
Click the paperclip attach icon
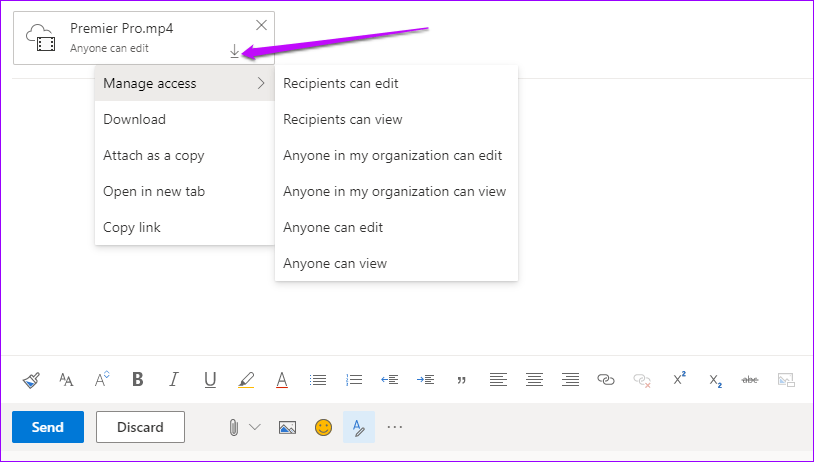point(234,427)
